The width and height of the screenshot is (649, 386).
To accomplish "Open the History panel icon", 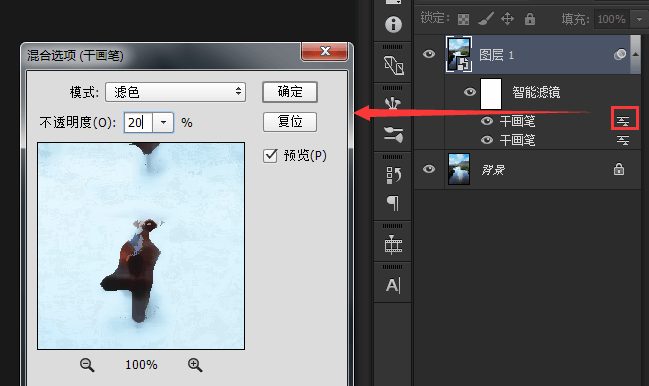I will point(393,175).
